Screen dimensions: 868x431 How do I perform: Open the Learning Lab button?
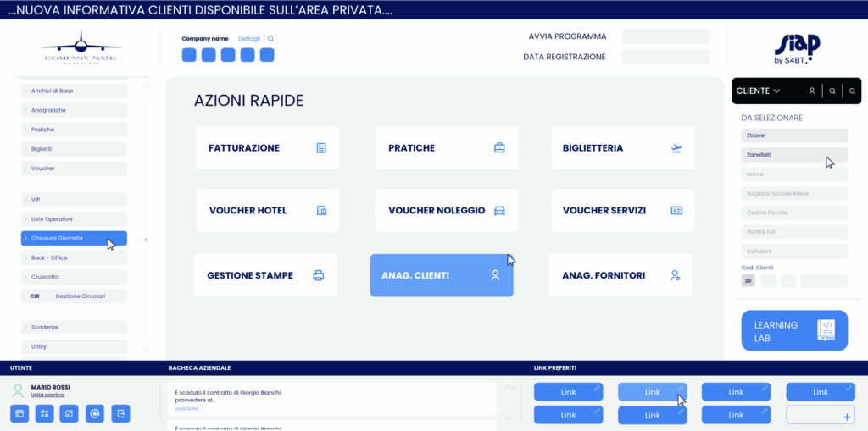794,331
